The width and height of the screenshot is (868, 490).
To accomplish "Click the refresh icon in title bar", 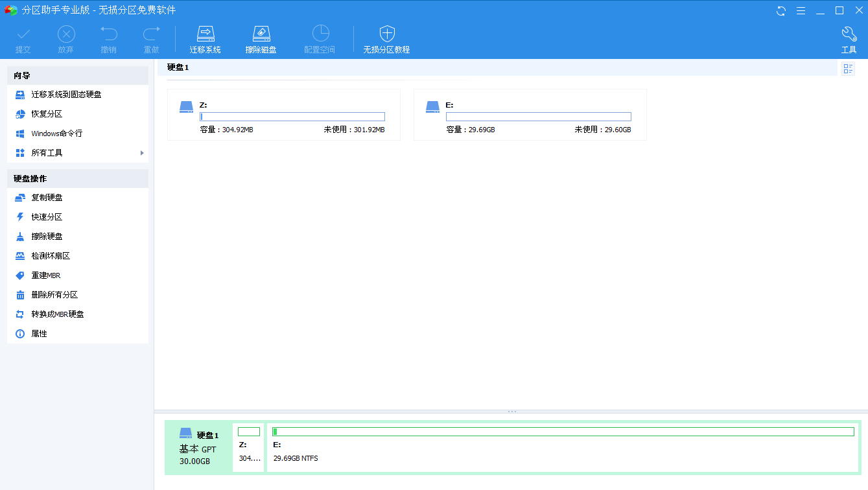I will [x=781, y=10].
